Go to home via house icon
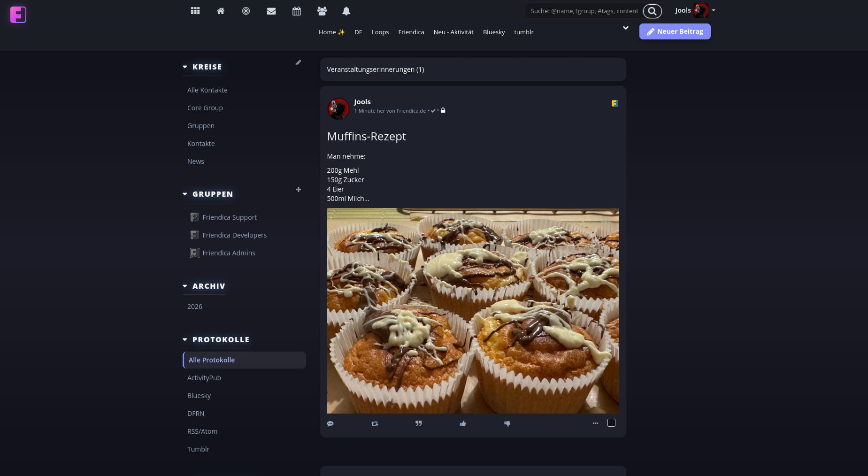 pyautogui.click(x=221, y=11)
